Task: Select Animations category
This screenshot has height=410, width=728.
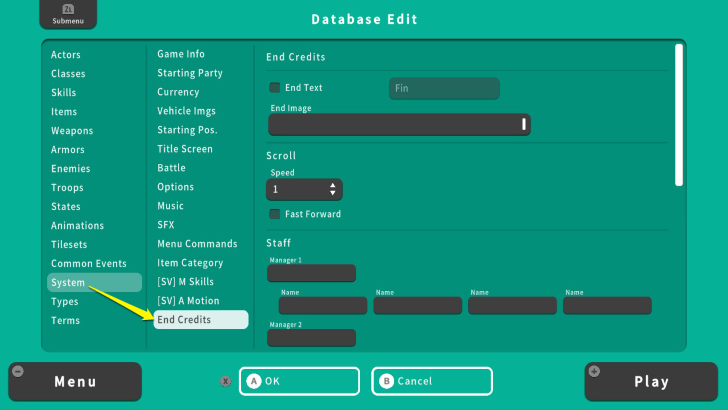Action: (78, 225)
